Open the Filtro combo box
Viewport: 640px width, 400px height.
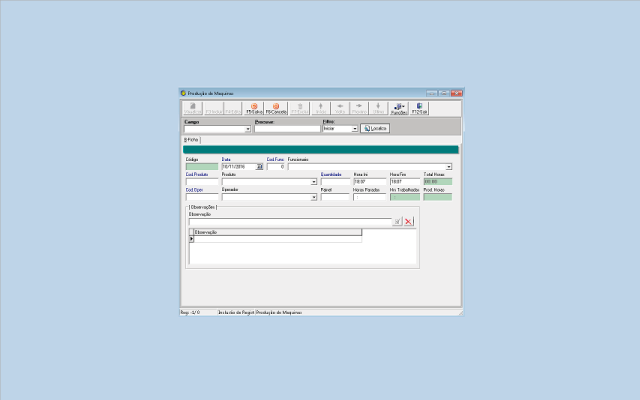(x=354, y=129)
